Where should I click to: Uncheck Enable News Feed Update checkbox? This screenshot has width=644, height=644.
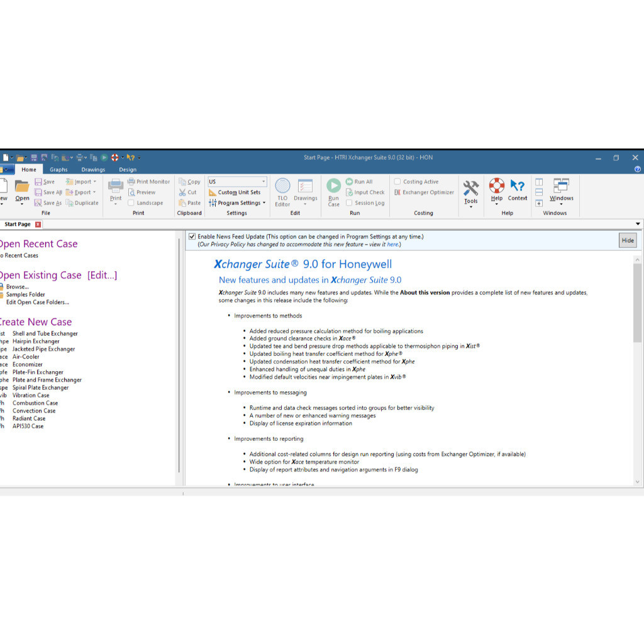192,236
